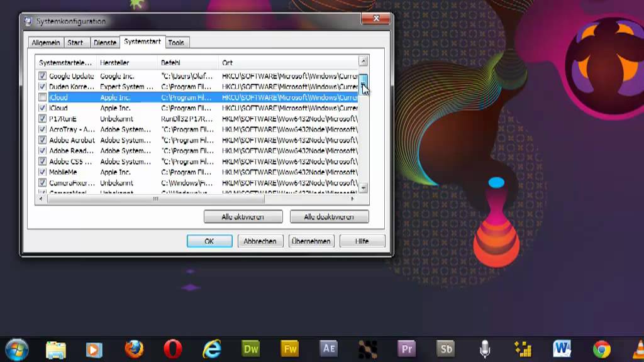Click the vertical scrollbar thumb

[x=364, y=85]
